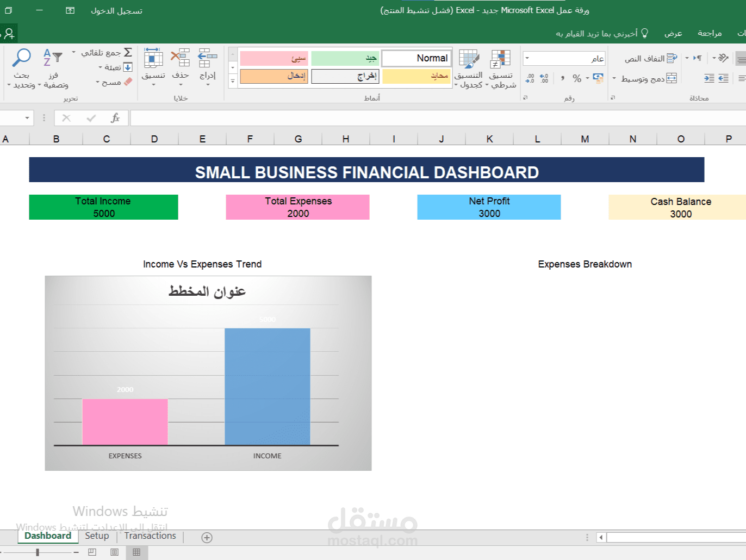The image size is (746, 560).
Task: Select the Net Profit card
Action: tap(489, 207)
